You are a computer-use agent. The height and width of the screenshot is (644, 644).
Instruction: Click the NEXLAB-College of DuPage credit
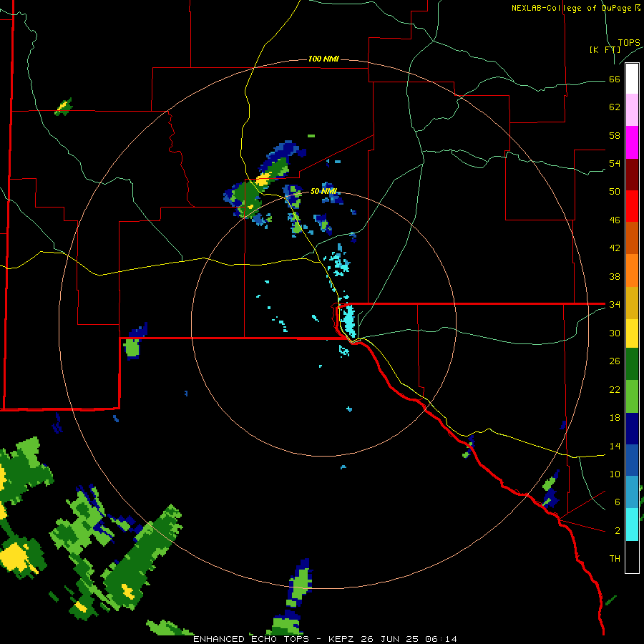tap(575, 8)
